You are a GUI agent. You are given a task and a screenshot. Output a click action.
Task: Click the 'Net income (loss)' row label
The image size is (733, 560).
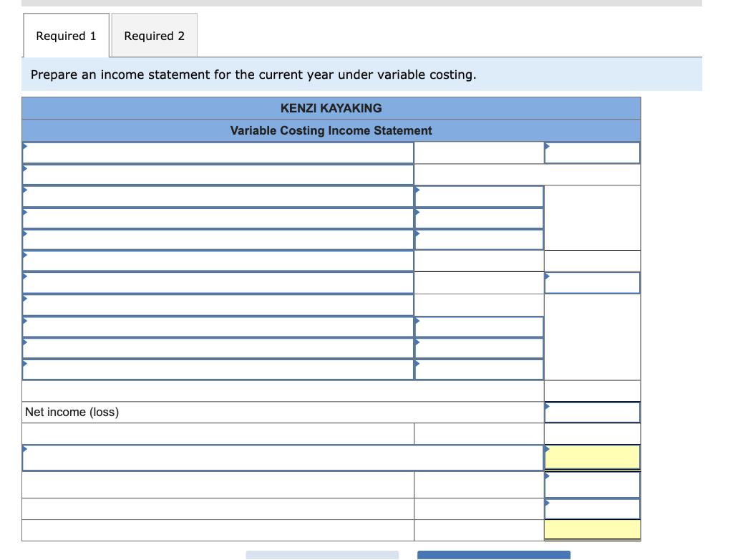pyautogui.click(x=72, y=412)
